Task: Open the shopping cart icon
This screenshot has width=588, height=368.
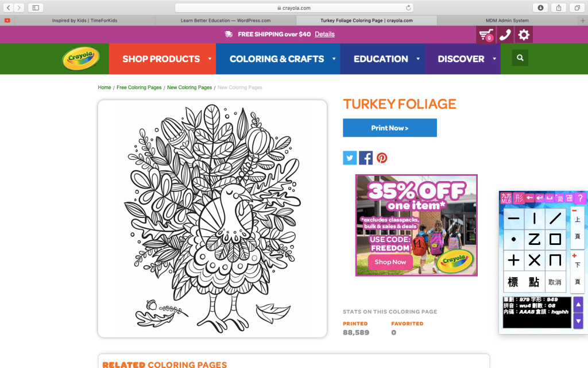Action: (x=486, y=34)
